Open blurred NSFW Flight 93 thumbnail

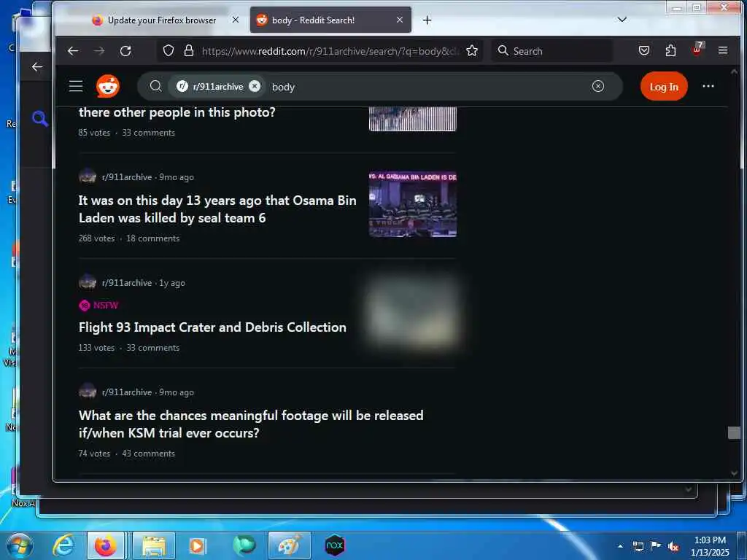pos(413,314)
